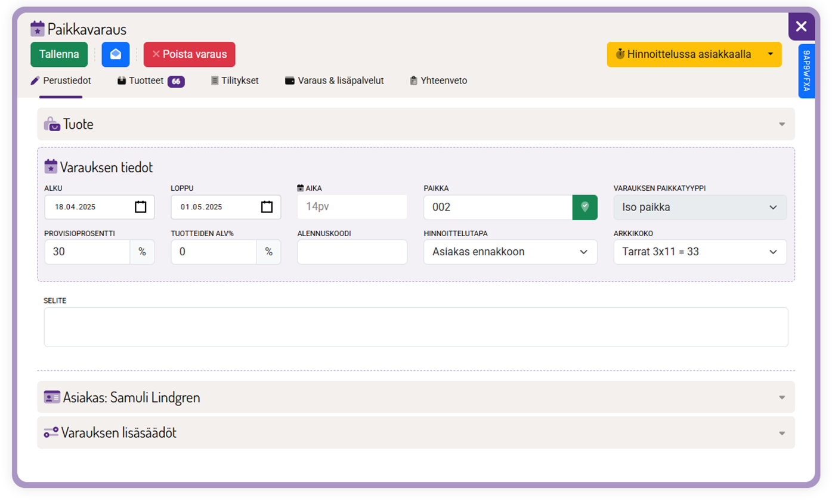Click the Paikkavaraus calendar icon in title
The height and width of the screenshot is (504, 835).
point(38,29)
